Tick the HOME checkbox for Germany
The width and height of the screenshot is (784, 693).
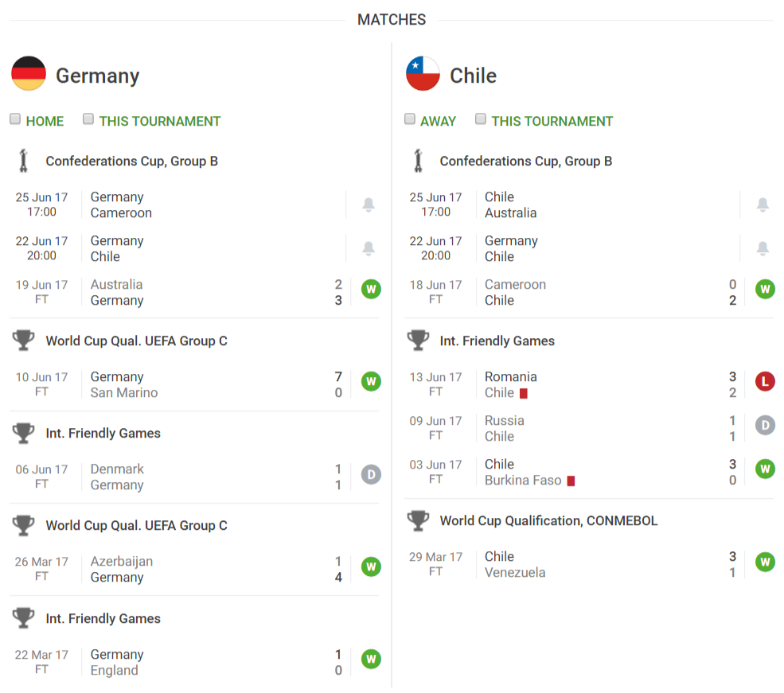pyautogui.click(x=15, y=119)
